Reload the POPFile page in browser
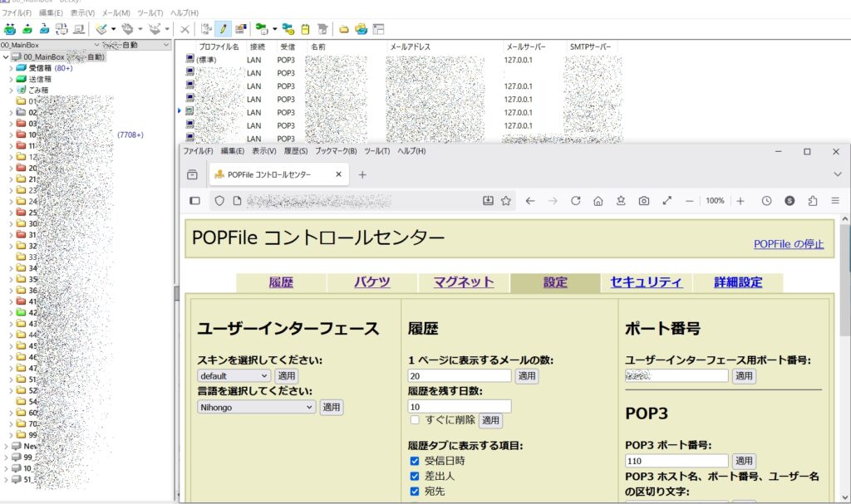 pyautogui.click(x=575, y=201)
